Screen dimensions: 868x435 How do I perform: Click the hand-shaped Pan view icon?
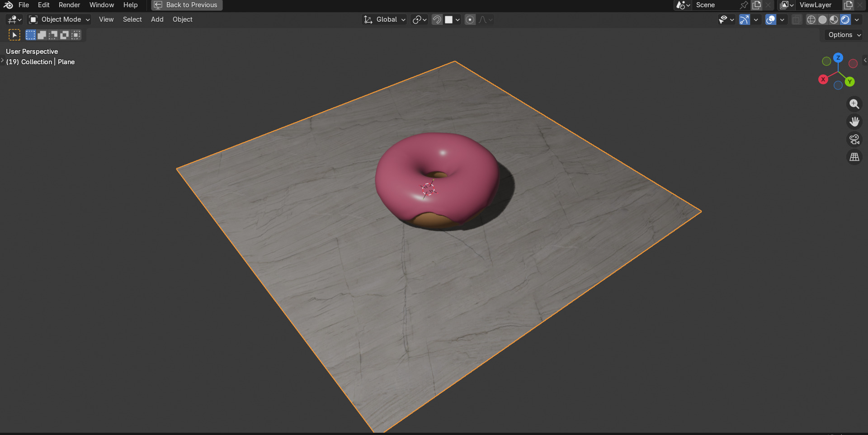point(854,122)
